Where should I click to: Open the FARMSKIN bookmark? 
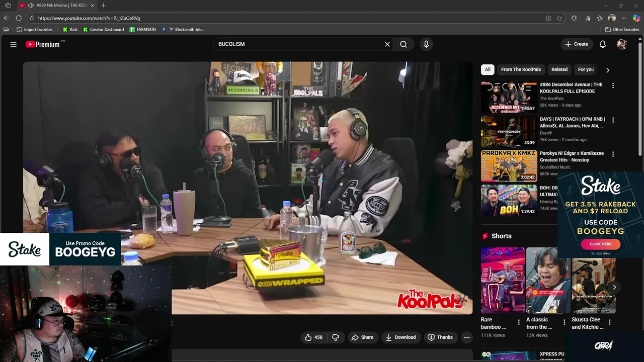[x=142, y=30]
